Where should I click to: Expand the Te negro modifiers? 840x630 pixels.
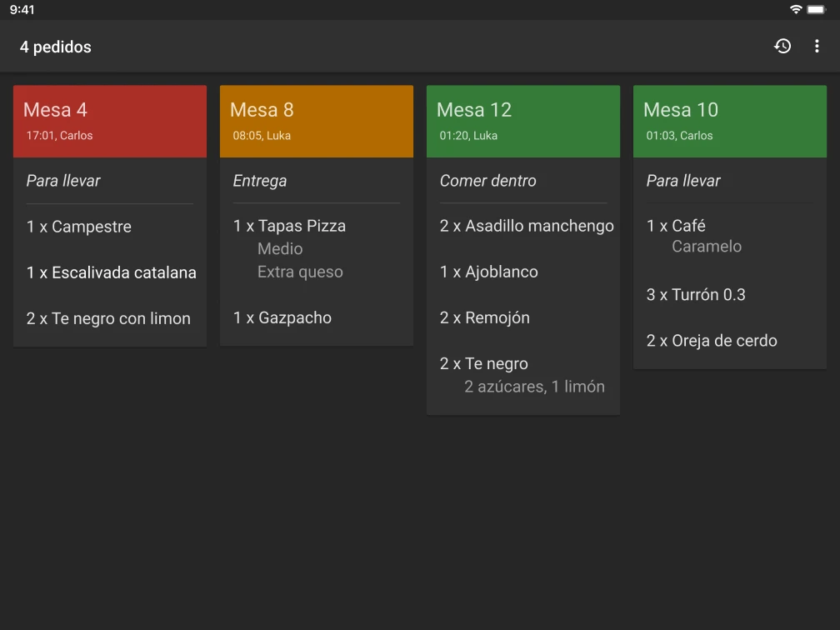point(484,363)
